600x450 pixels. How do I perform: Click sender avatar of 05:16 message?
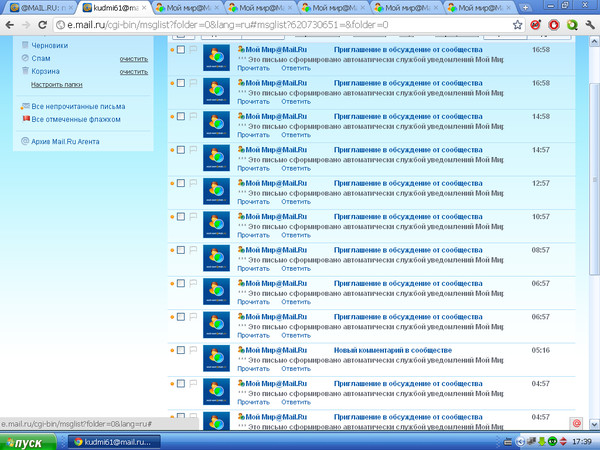[216, 358]
